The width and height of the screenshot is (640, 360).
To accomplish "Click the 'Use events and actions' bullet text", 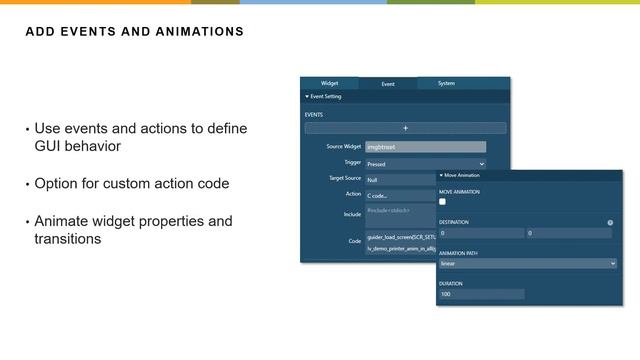I will (141, 137).
